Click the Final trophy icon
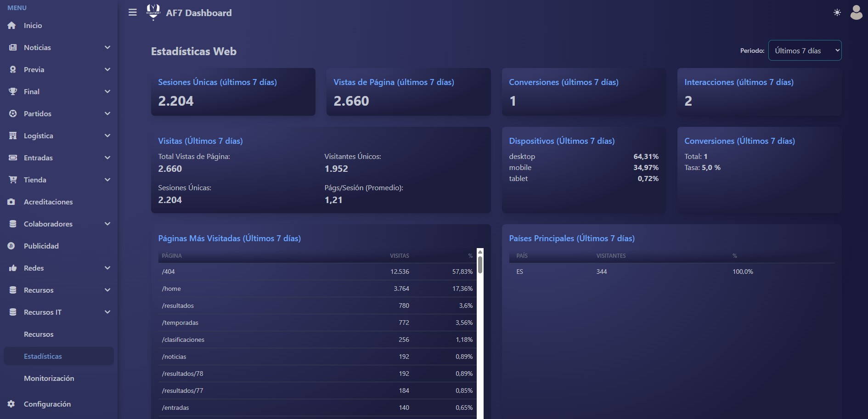 pos(13,91)
